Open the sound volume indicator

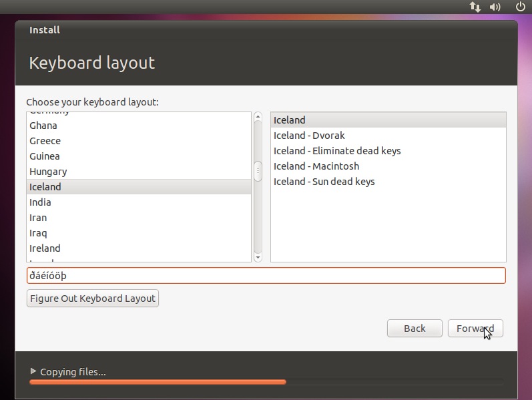[495, 7]
